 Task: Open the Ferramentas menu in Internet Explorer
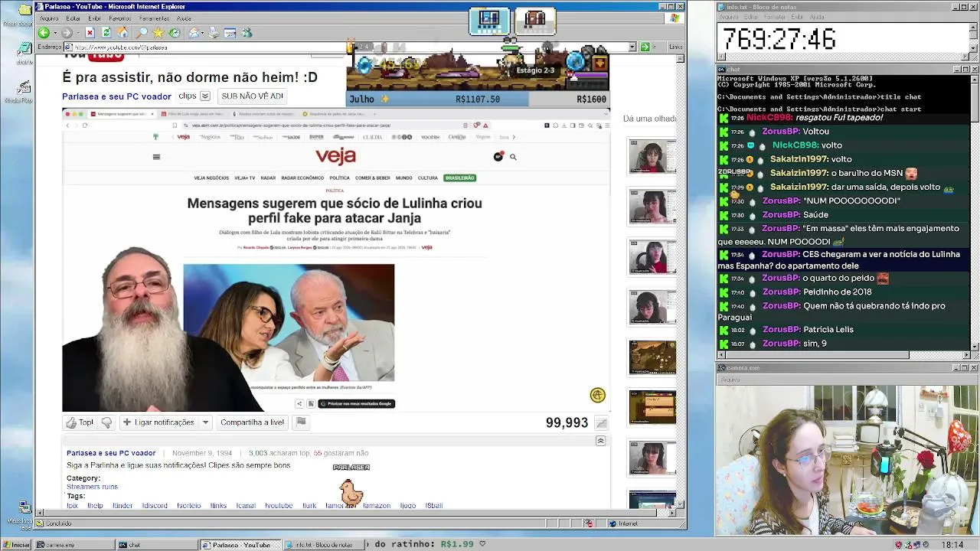pyautogui.click(x=154, y=18)
